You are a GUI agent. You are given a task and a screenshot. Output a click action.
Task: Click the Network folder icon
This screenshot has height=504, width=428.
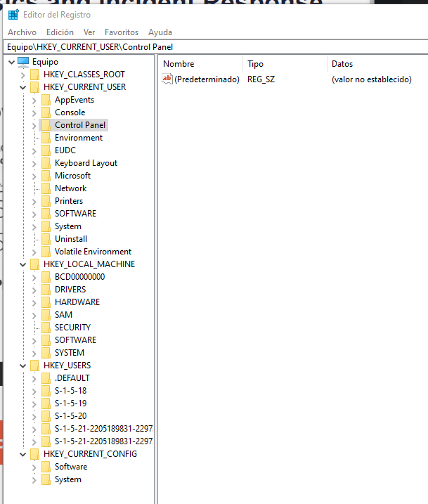(46, 188)
